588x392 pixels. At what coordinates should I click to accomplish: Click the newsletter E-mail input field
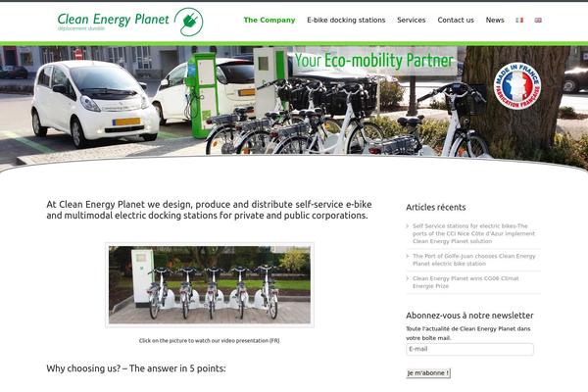[469, 349]
